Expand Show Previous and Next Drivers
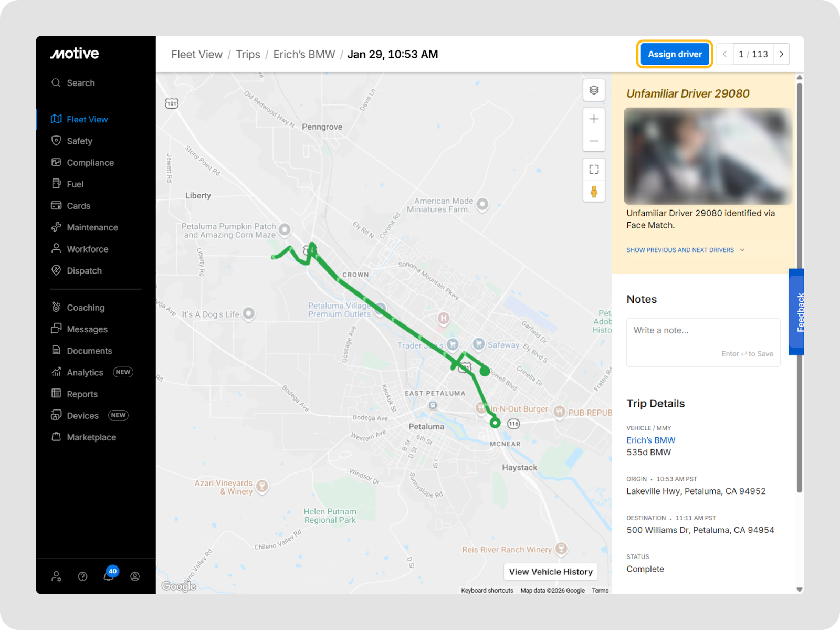This screenshot has height=630, width=840. tap(685, 250)
